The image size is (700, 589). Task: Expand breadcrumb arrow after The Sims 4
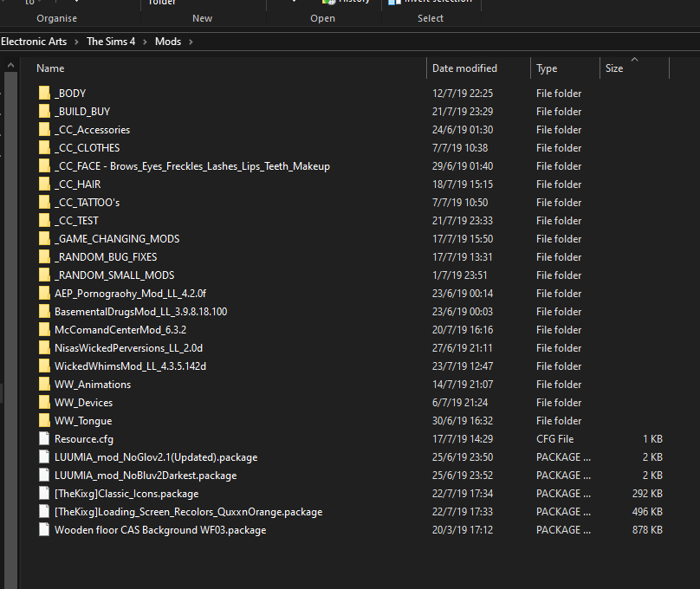click(145, 42)
